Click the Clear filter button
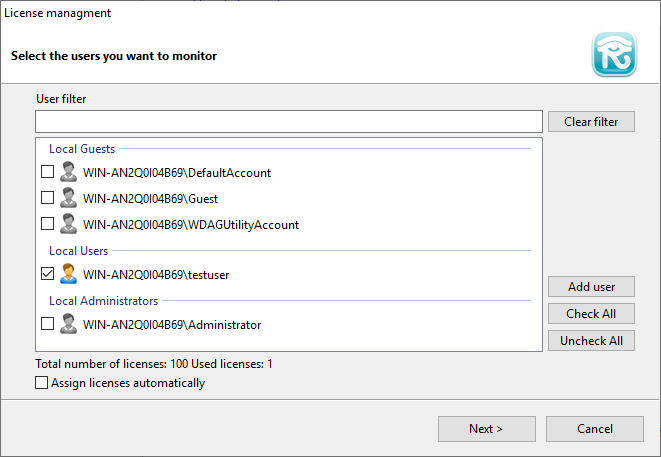 [x=591, y=122]
